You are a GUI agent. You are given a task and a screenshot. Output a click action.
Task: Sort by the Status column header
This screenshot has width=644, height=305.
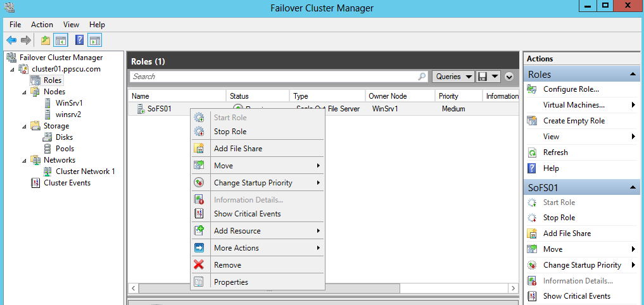[x=258, y=96]
